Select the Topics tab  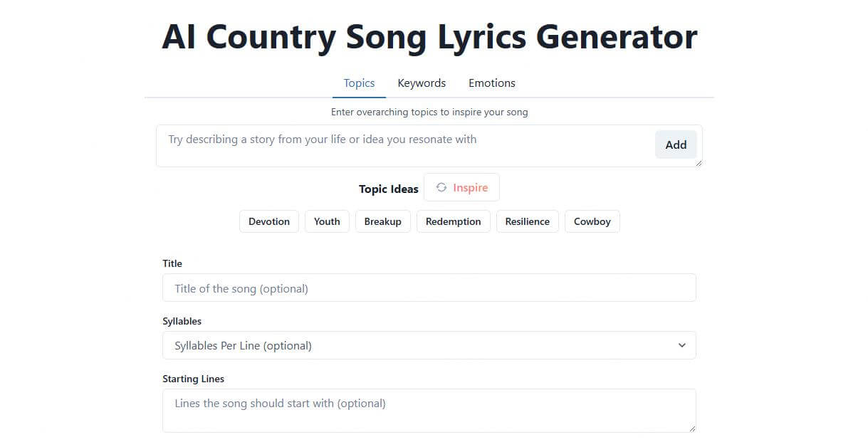tap(359, 83)
